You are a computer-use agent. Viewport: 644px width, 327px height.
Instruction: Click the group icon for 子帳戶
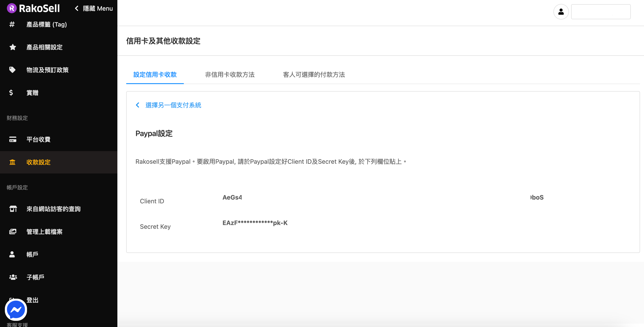coord(13,277)
